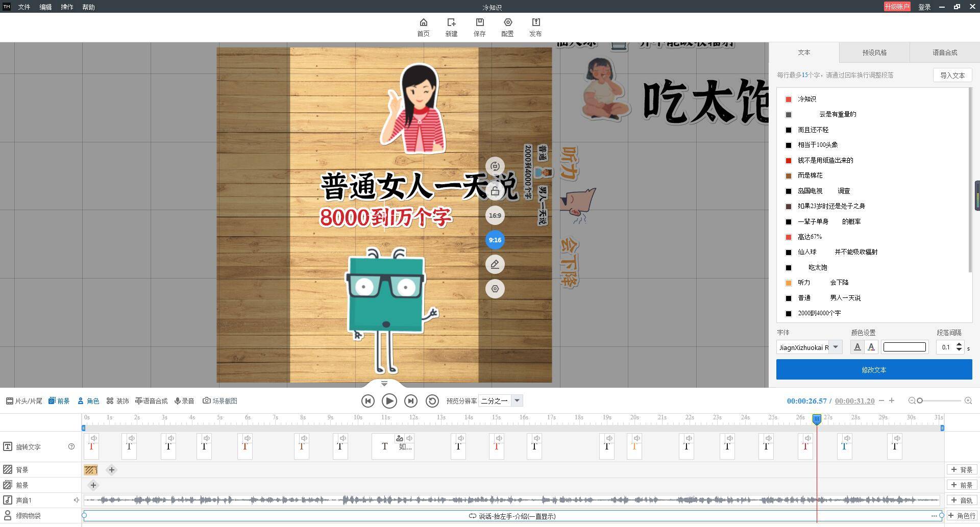Click the Home (首页) toolbar icon
This screenshot has width=980, height=527.
coord(423,28)
